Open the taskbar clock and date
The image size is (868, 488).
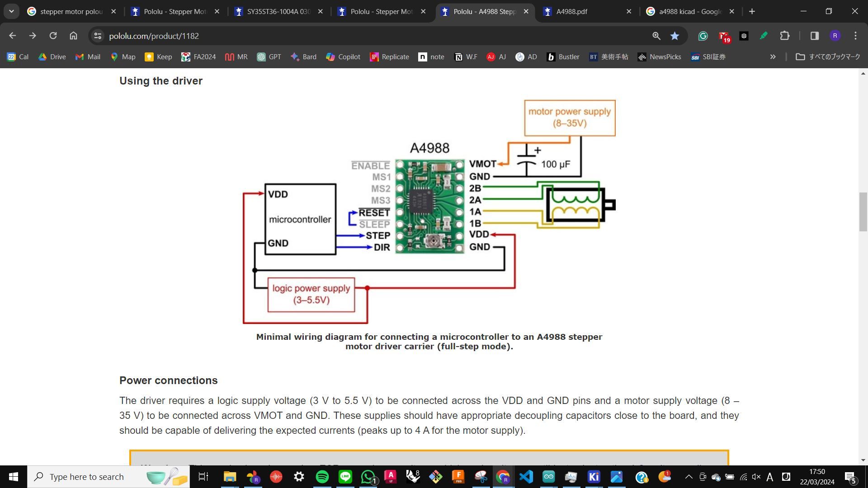pos(817,477)
